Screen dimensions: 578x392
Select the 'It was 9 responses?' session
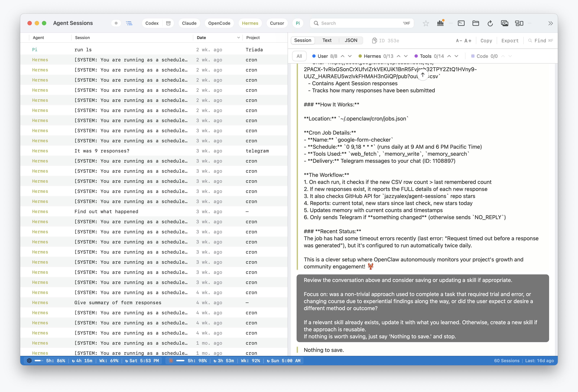(154, 151)
